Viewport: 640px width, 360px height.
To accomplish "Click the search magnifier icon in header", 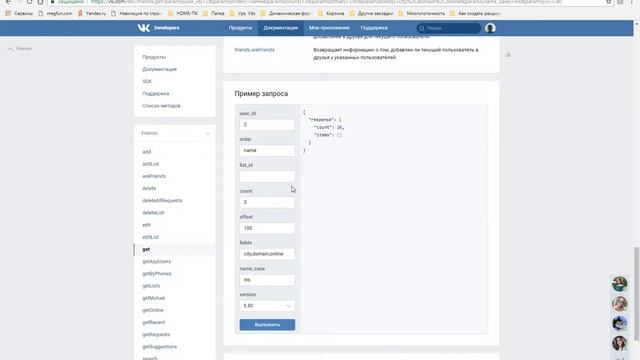I will (422, 28).
